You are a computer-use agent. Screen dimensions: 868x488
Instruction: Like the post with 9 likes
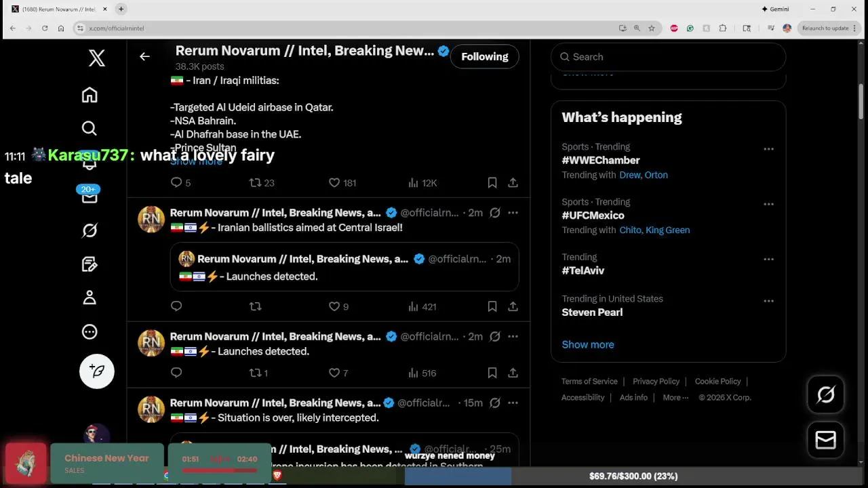coord(338,306)
